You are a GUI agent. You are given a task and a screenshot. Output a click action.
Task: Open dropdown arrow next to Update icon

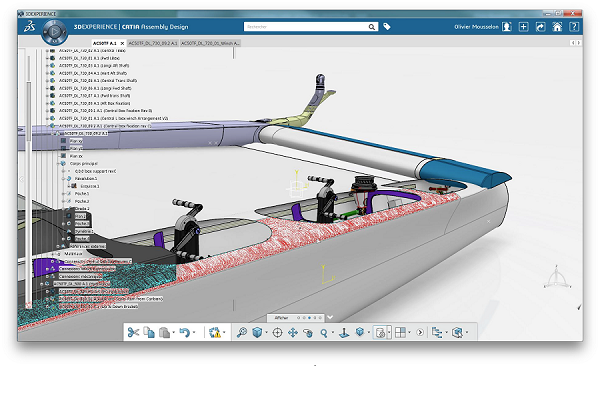pyautogui.click(x=224, y=332)
